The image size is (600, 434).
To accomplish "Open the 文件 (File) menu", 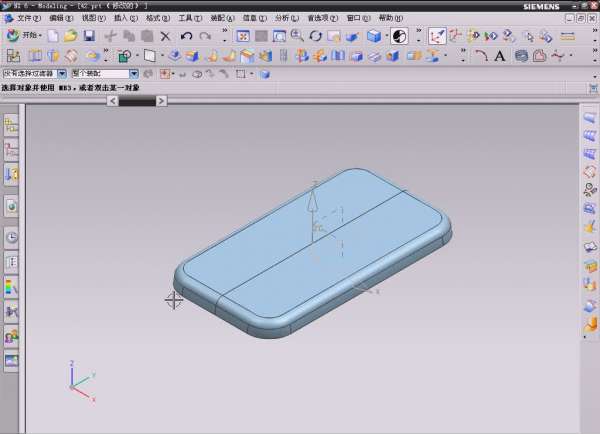I will tap(28, 18).
